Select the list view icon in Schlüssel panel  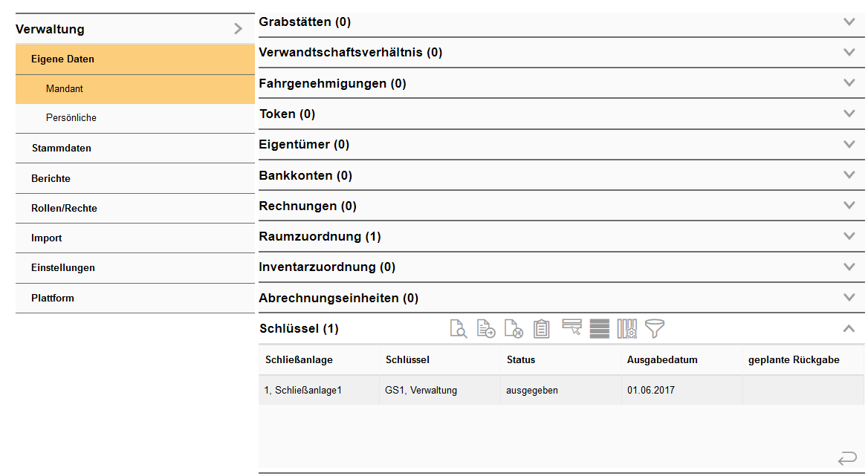[x=599, y=329]
